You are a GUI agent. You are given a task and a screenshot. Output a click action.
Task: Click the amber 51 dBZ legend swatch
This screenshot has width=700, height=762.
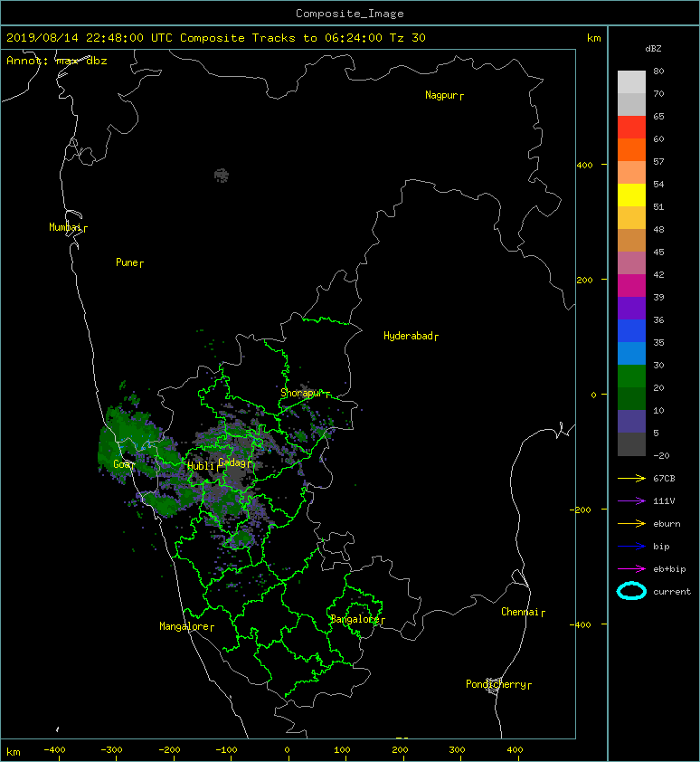click(x=631, y=218)
